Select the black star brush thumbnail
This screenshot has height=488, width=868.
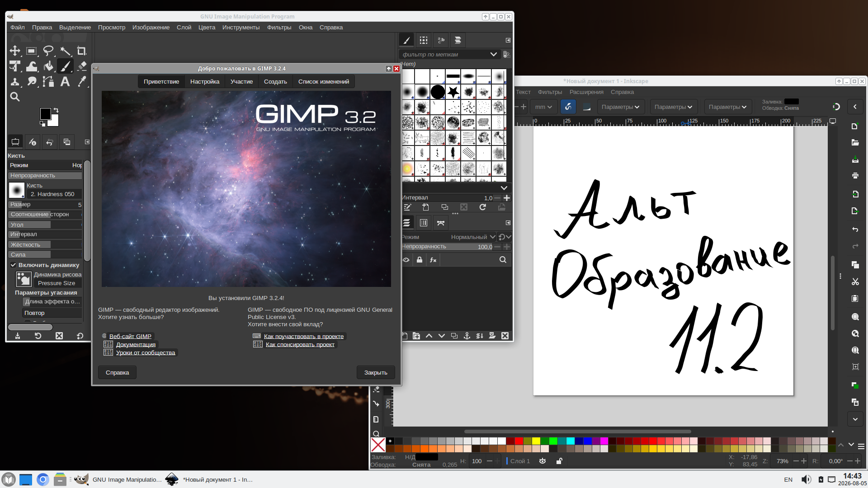click(x=453, y=92)
